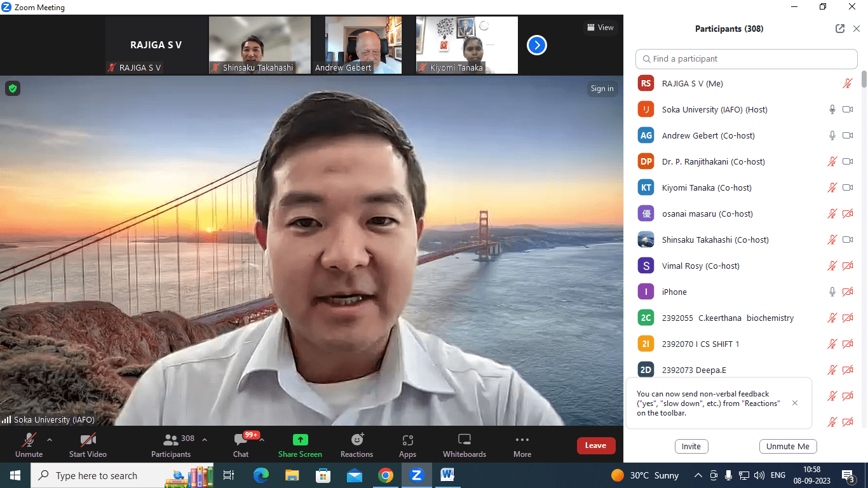Toggle the Unmute microphone button
Image resolution: width=868 pixels, height=488 pixels.
point(29,445)
